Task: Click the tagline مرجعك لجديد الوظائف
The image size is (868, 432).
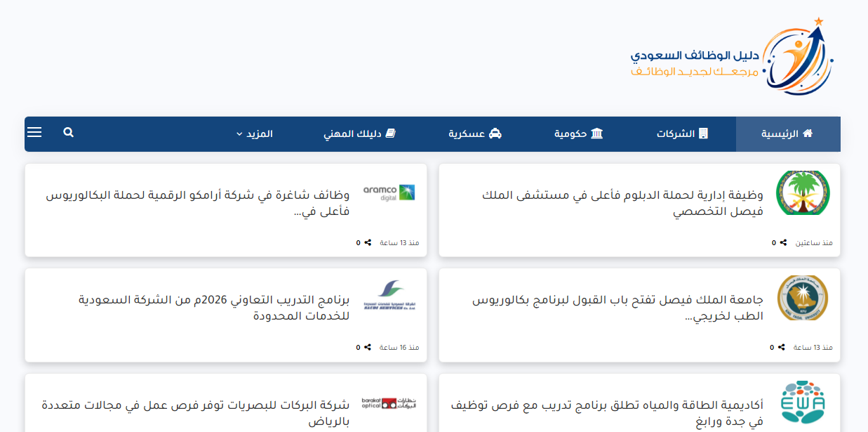Action: [x=695, y=72]
